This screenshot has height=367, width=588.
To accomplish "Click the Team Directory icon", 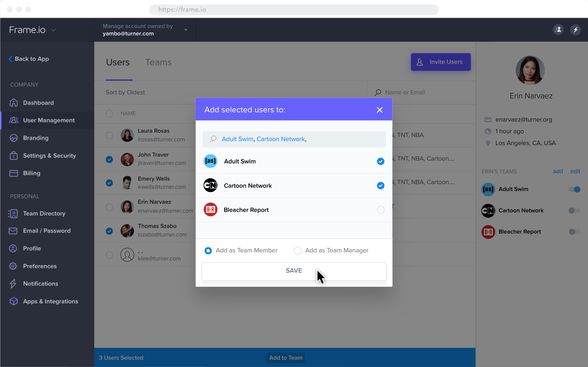I will coord(13,214).
